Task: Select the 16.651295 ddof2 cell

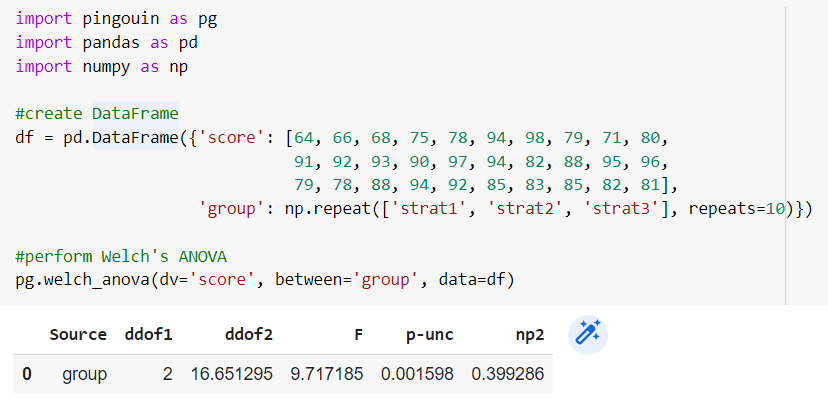Action: point(232,374)
